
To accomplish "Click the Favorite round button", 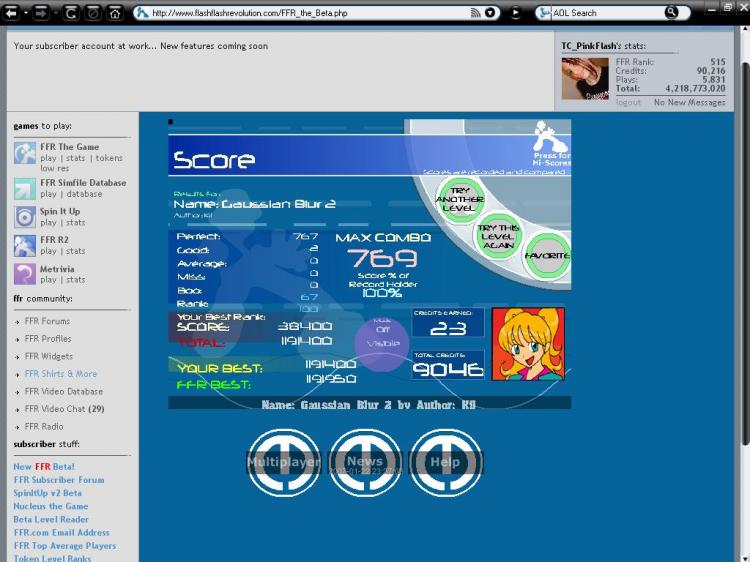I will click(547, 256).
